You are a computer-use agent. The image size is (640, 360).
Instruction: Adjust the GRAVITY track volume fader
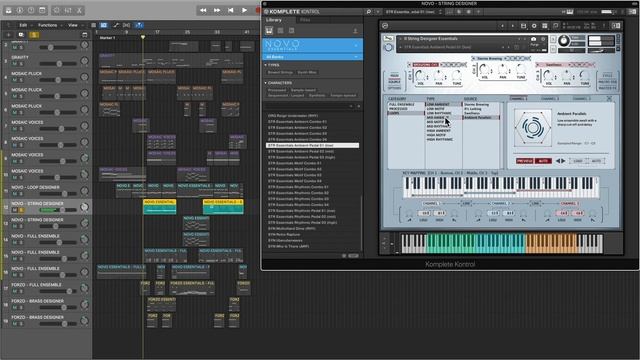pos(58,64)
